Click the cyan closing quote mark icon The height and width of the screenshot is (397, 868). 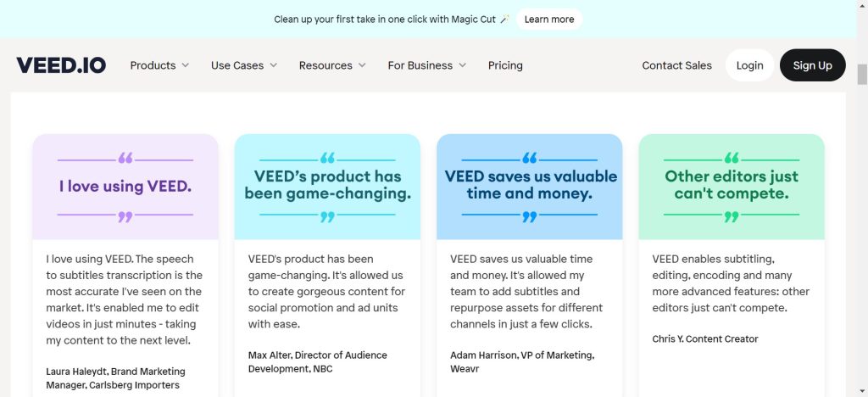pyautogui.click(x=327, y=217)
